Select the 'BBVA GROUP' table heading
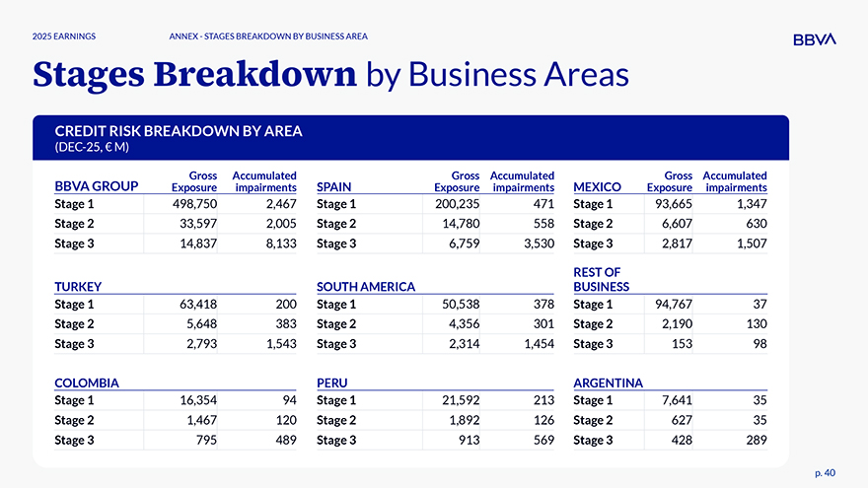This screenshot has width=868, height=488. (x=97, y=186)
